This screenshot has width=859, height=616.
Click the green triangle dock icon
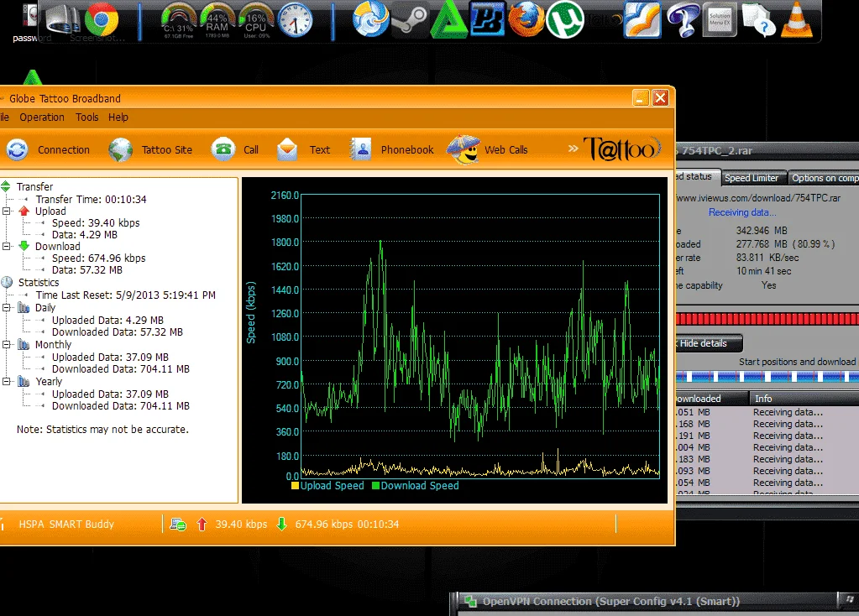click(448, 21)
